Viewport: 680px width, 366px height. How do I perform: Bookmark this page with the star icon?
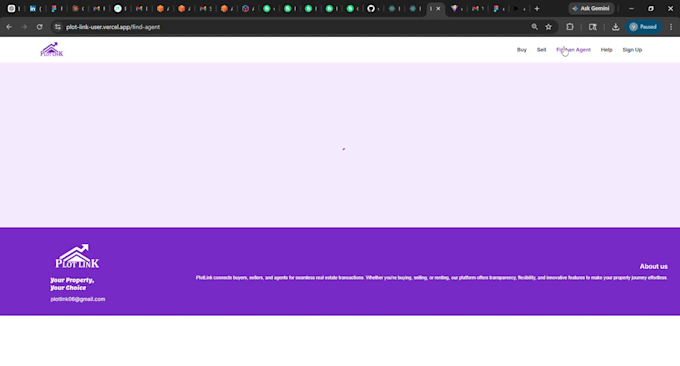point(549,27)
